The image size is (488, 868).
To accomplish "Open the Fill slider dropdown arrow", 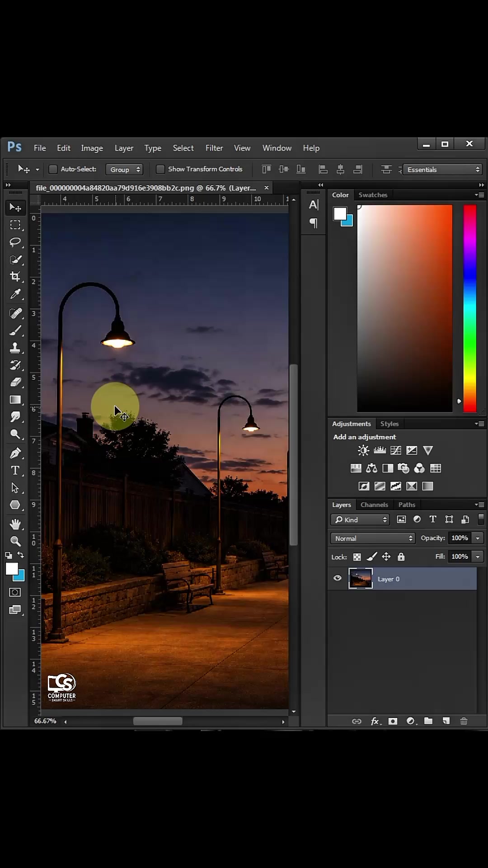I will tap(478, 557).
